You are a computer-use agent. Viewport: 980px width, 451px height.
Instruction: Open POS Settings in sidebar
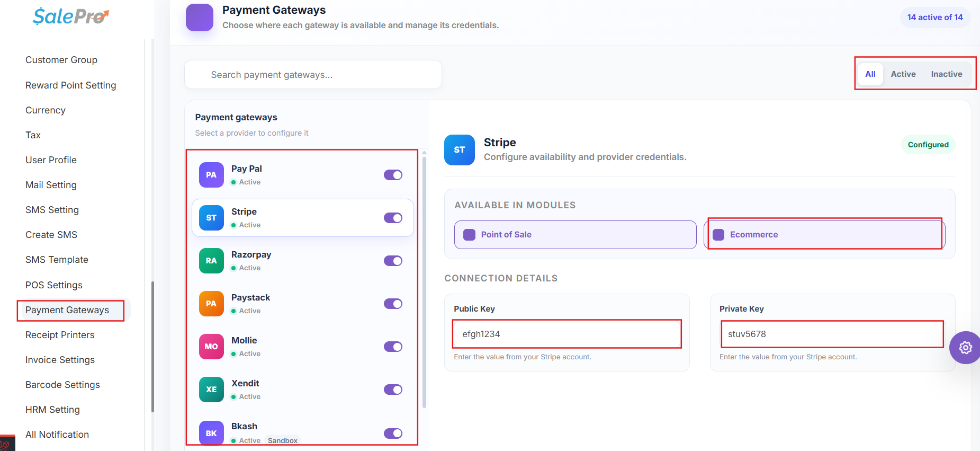[x=54, y=285]
